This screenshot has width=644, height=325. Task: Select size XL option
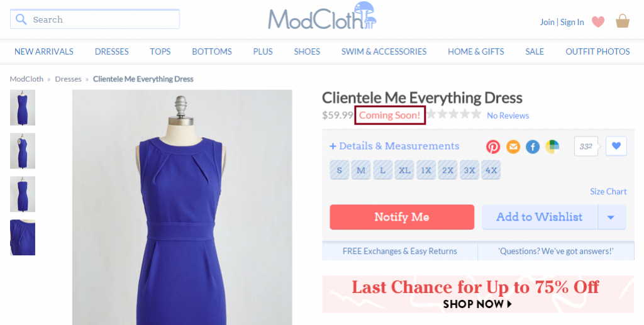click(404, 170)
